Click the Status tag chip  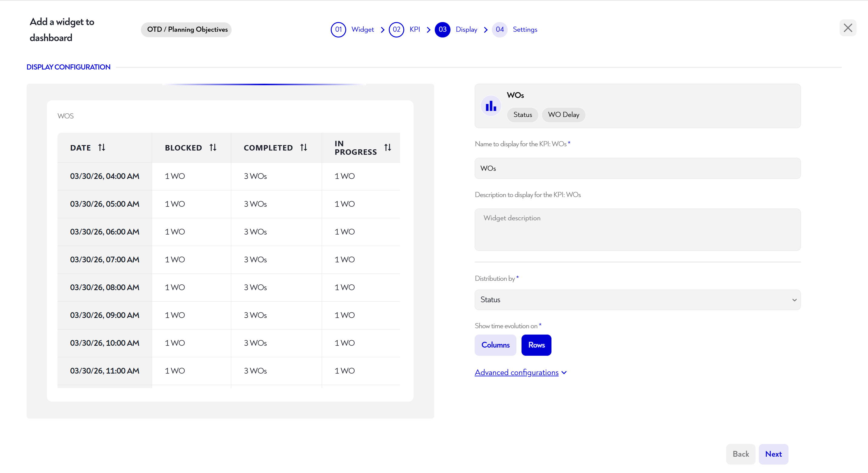(522, 115)
